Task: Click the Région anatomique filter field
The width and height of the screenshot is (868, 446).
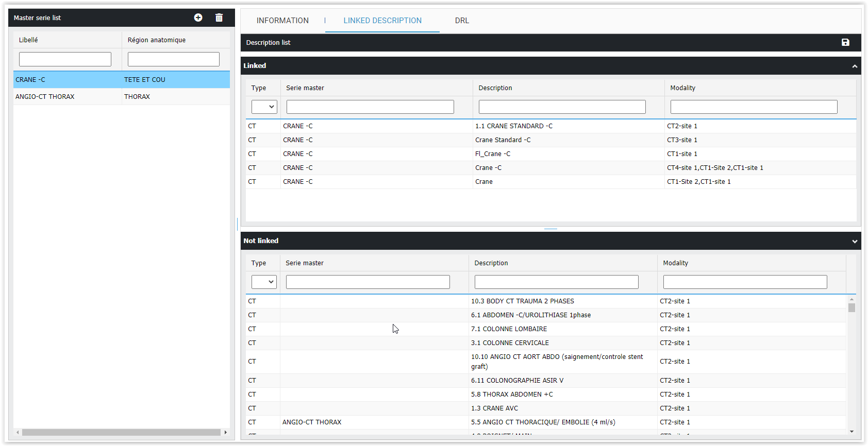Action: click(x=174, y=59)
